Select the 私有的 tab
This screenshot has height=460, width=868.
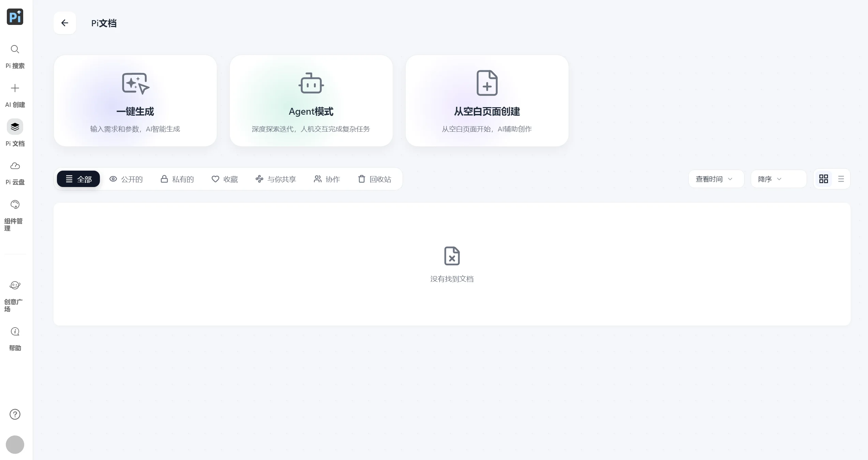(x=177, y=179)
